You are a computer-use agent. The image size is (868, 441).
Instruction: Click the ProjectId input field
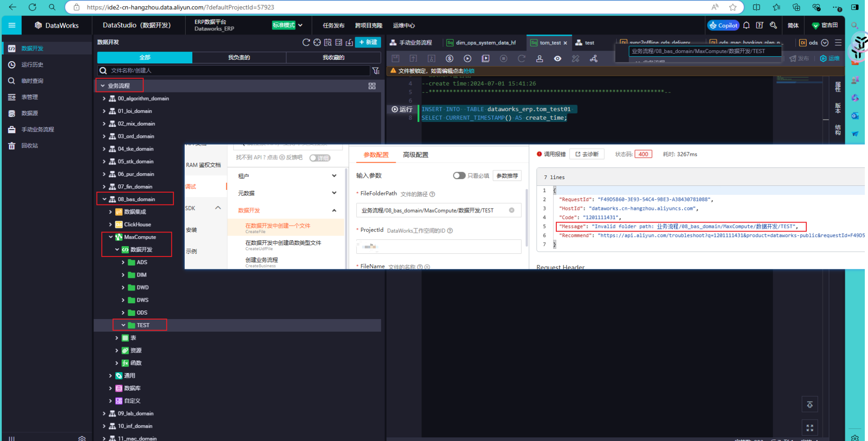click(x=439, y=246)
